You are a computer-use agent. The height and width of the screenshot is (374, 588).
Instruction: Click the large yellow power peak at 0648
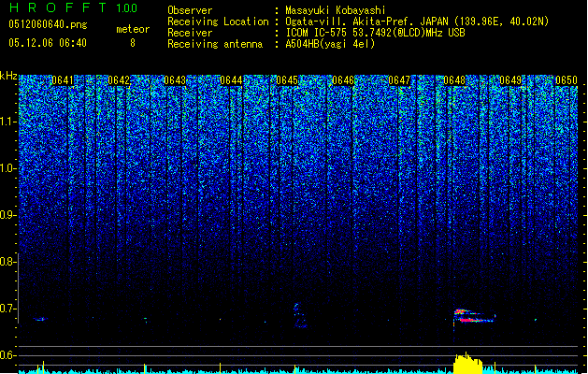tap(467, 363)
